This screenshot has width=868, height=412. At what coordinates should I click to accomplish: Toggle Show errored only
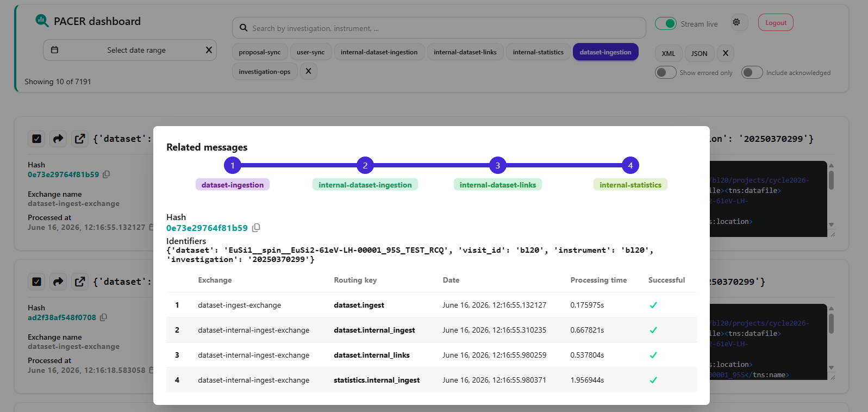pyautogui.click(x=666, y=72)
